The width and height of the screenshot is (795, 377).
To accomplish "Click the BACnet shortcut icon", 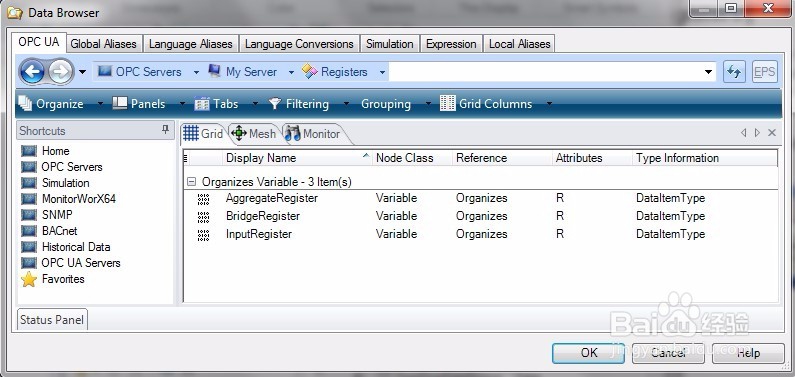I will pos(29,231).
